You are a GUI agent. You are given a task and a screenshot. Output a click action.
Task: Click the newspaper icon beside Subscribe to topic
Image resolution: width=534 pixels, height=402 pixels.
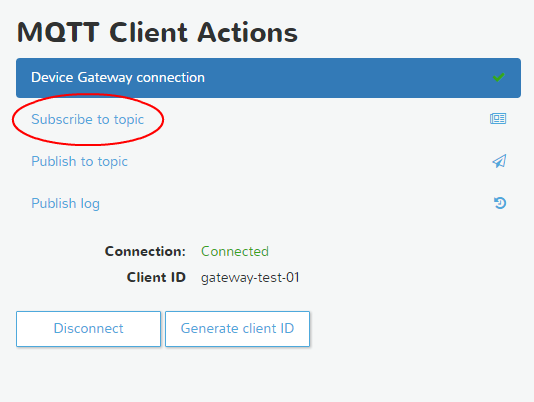click(x=498, y=119)
